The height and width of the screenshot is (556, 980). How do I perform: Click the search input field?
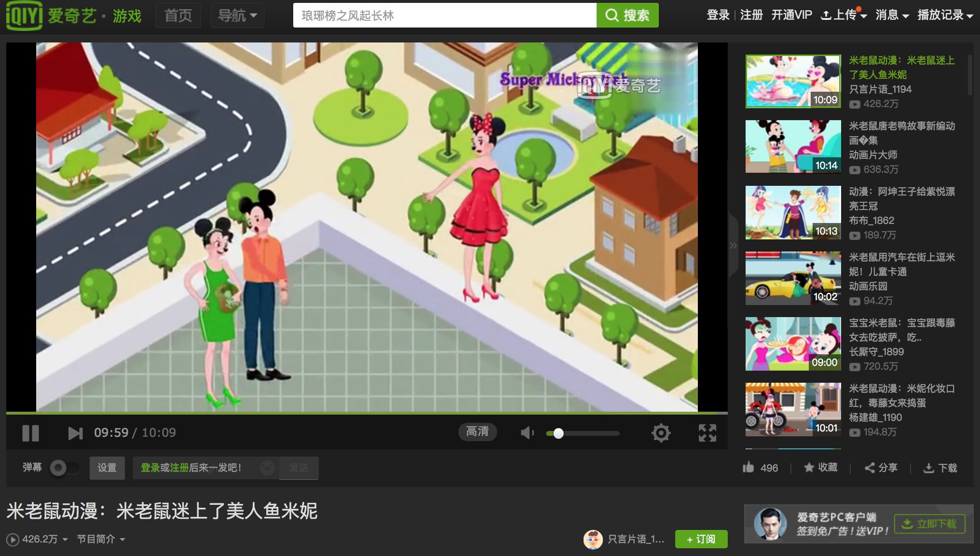coord(444,15)
